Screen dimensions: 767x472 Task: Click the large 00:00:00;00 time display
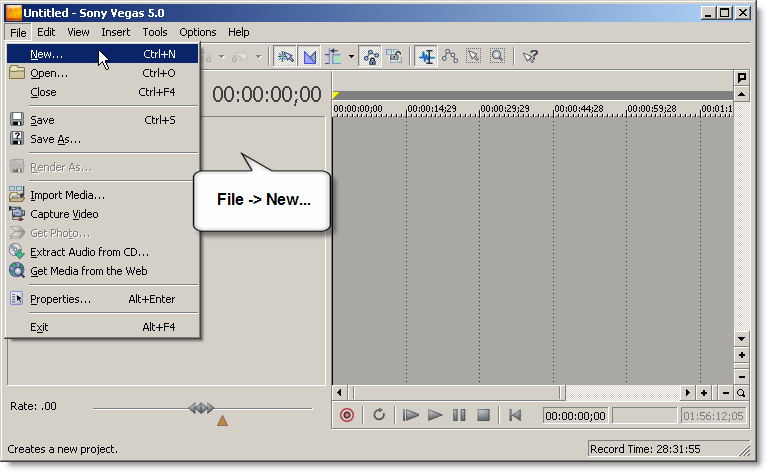(267, 94)
